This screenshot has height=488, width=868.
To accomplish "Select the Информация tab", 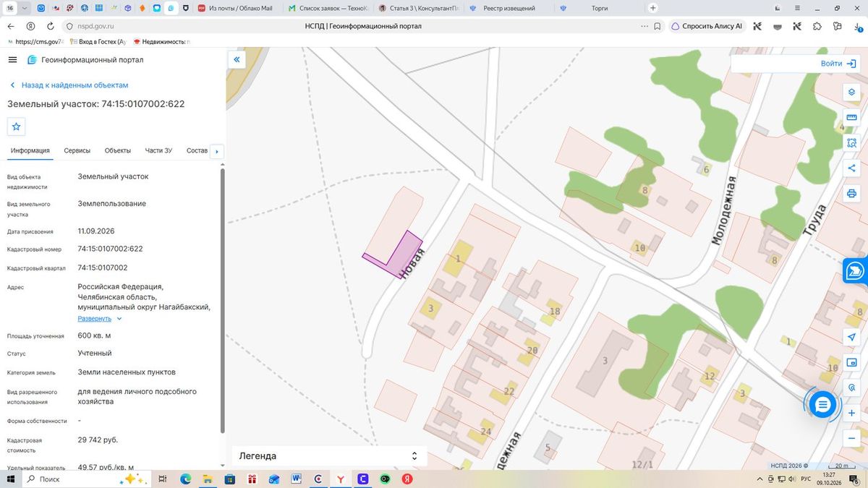I will point(30,150).
